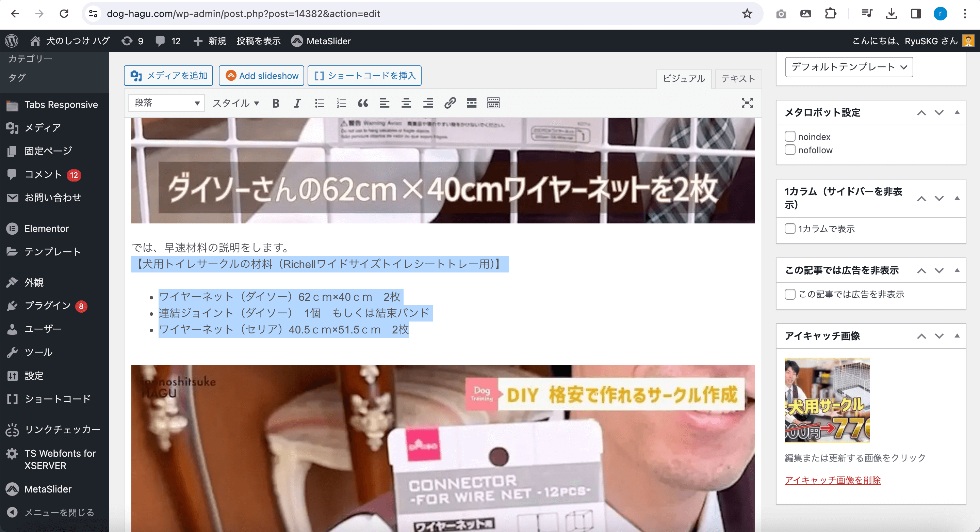The width and height of the screenshot is (980, 532).
Task: Open 投稿を表示 in admin bar
Action: coord(258,41)
